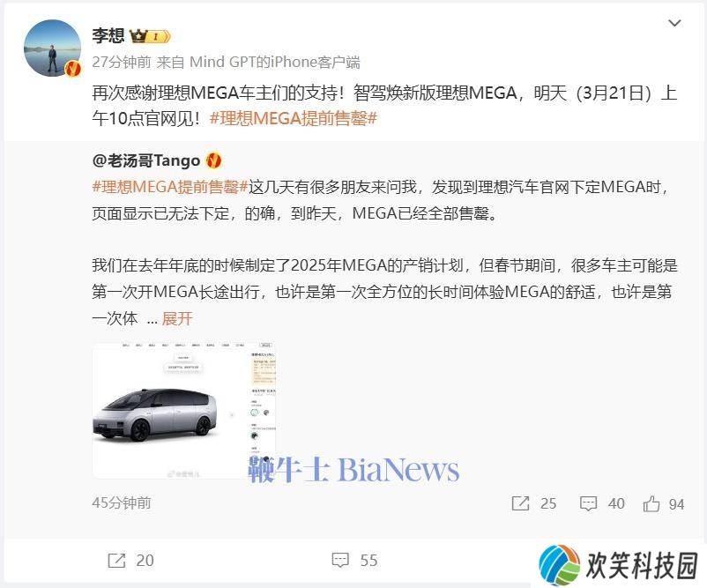Expand the quoted post with 展开
This screenshot has width=707, height=588.
177,318
